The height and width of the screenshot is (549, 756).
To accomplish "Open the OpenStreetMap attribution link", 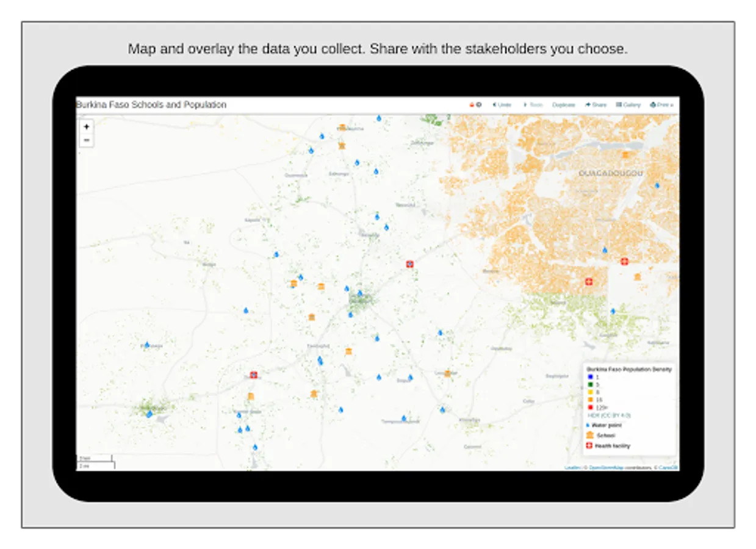I will 606,468.
